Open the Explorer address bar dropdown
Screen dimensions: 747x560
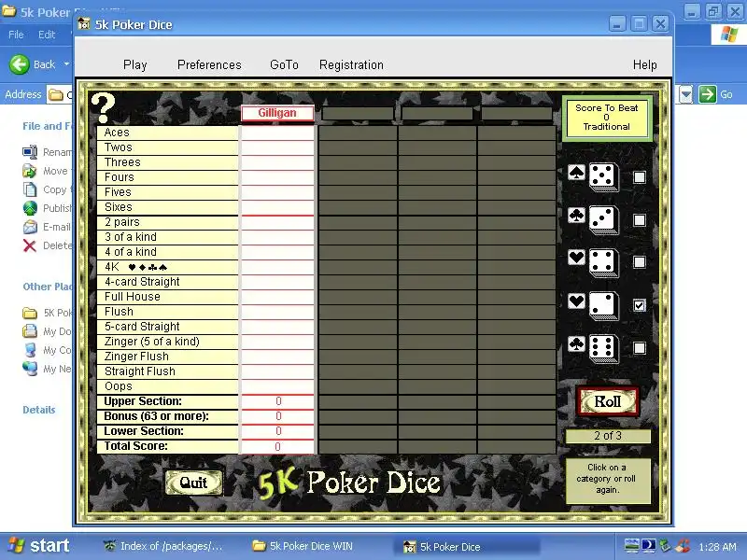[x=686, y=94]
